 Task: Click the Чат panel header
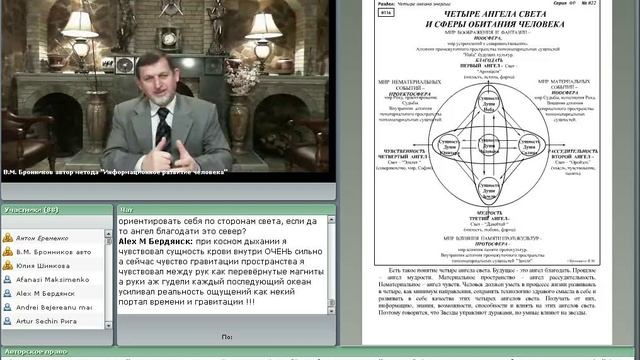tap(226, 210)
